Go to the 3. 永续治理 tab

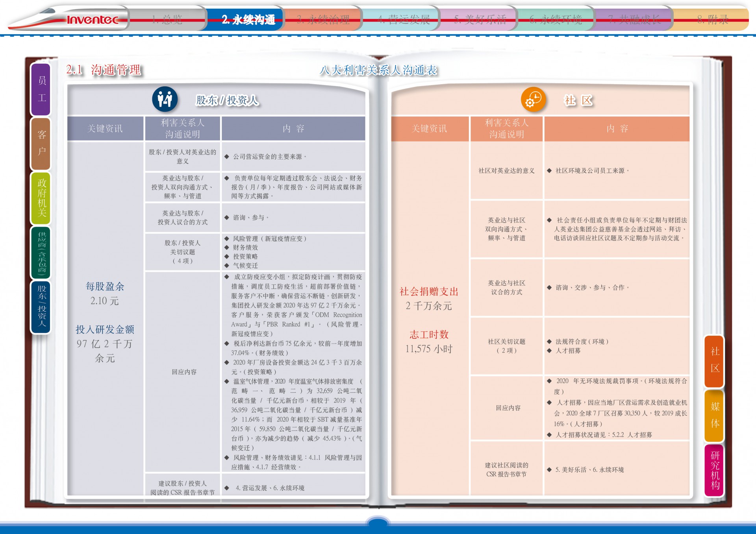tap(323, 19)
